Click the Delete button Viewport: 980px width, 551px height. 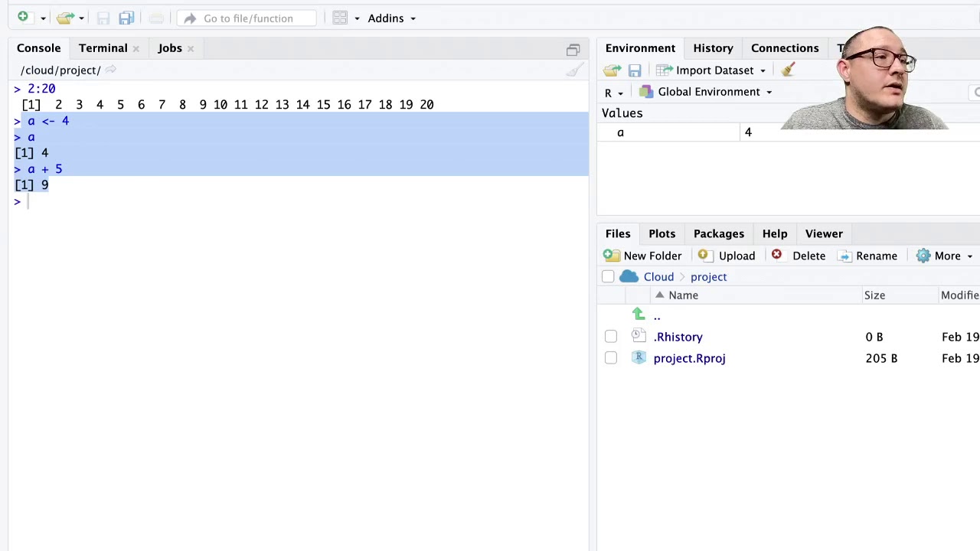click(x=798, y=256)
